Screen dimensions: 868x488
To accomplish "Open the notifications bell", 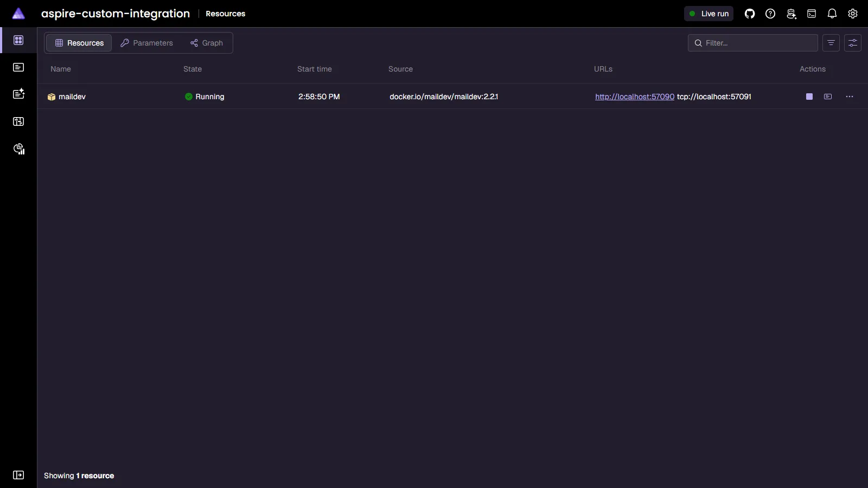I will pyautogui.click(x=832, y=14).
